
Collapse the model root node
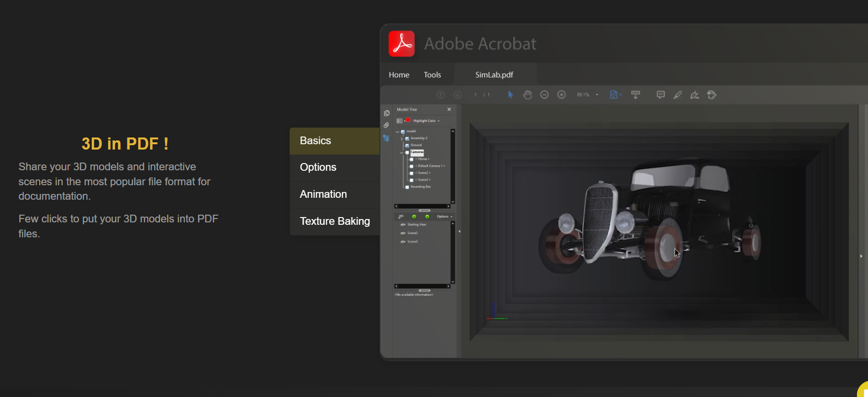pyautogui.click(x=397, y=132)
